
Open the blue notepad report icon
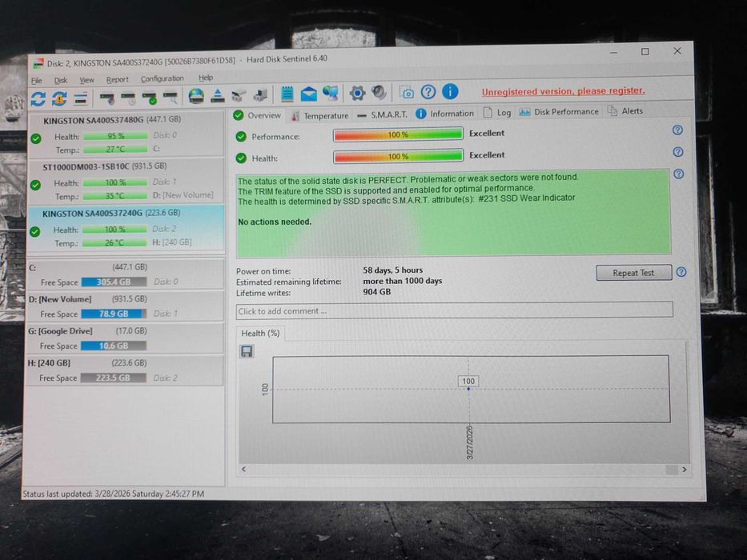pyautogui.click(x=287, y=94)
